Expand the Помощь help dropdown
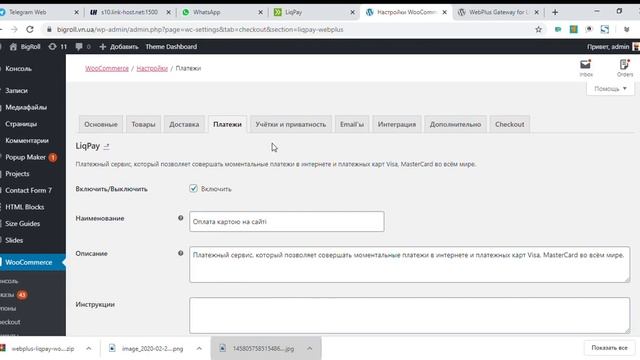The height and width of the screenshot is (360, 640). coord(610,89)
